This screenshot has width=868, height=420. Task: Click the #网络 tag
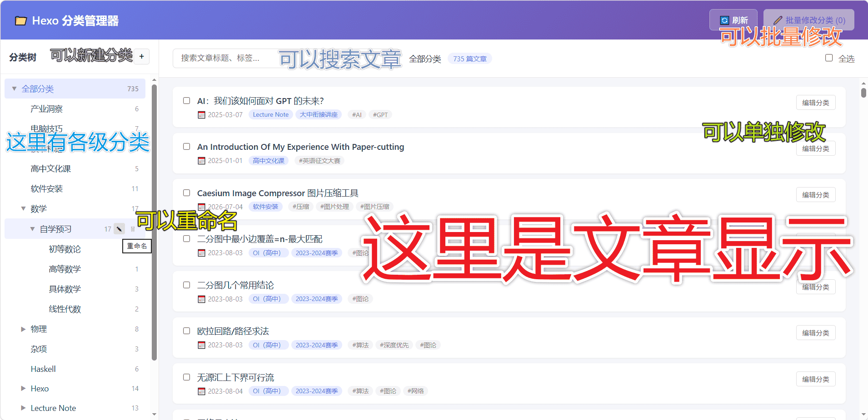[x=415, y=391]
